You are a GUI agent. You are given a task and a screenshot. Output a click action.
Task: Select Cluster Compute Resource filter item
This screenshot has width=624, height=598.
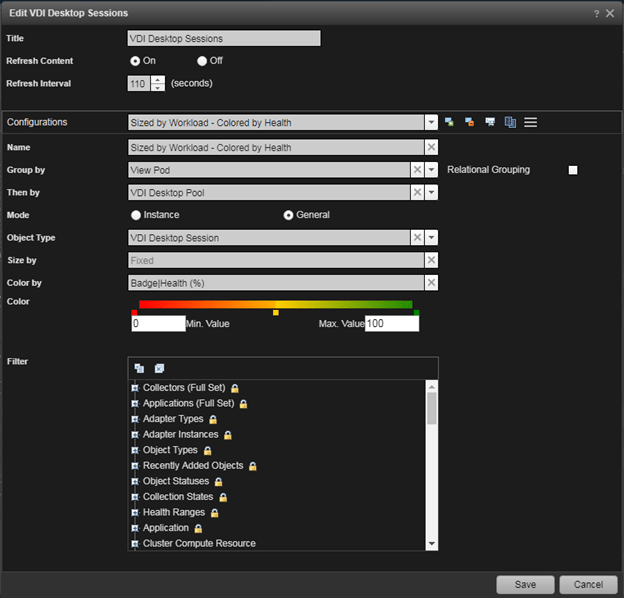click(x=199, y=543)
